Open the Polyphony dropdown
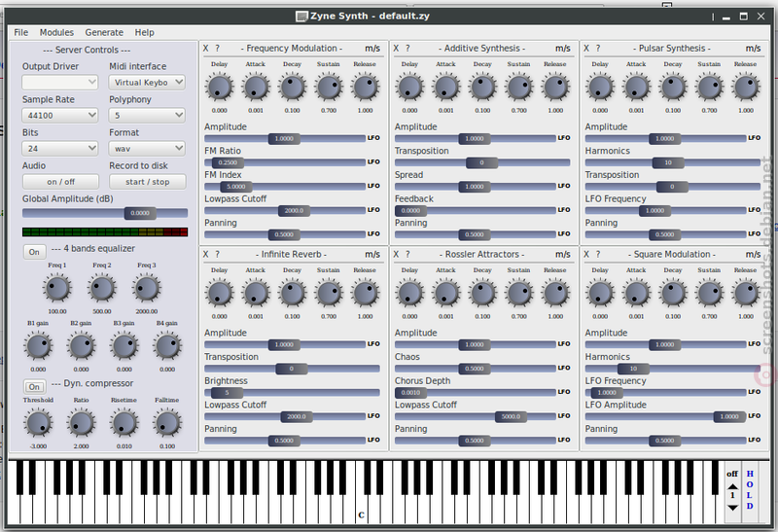 [x=147, y=115]
